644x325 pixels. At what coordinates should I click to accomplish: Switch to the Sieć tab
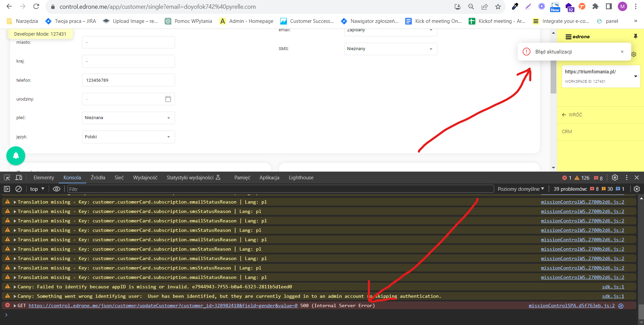tap(119, 178)
